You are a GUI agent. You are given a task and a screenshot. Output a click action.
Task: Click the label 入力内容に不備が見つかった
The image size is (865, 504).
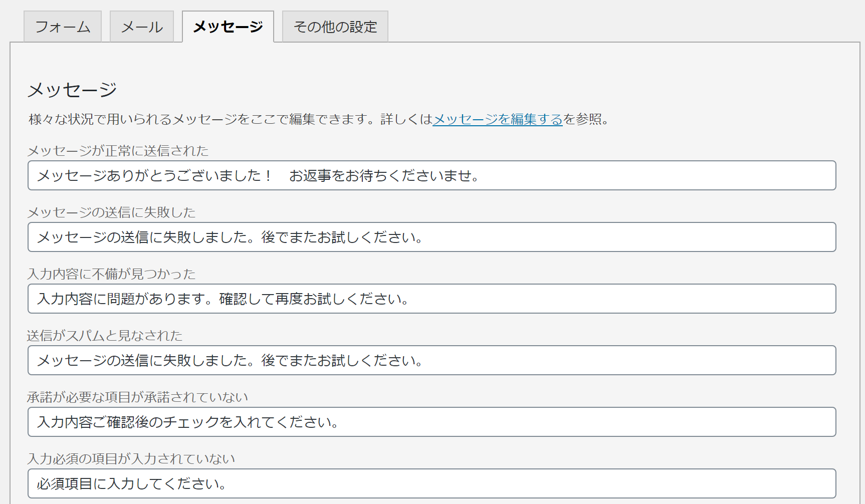(111, 274)
